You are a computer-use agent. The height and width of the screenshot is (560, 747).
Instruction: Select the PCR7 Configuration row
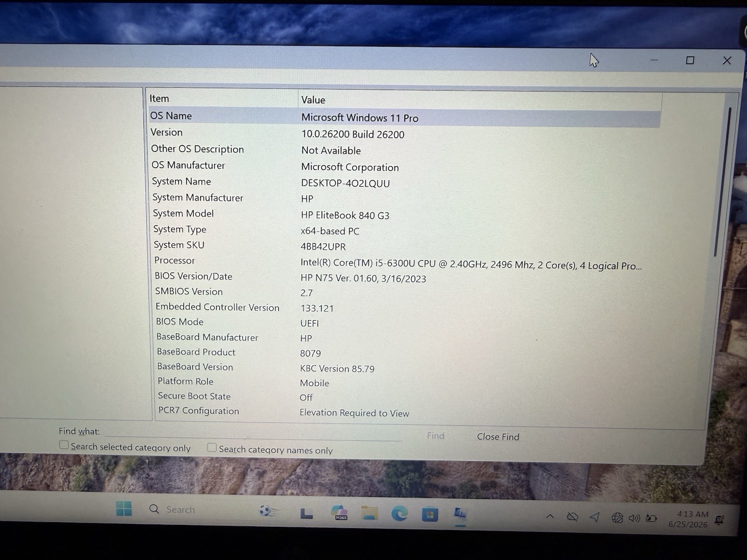coord(405,412)
